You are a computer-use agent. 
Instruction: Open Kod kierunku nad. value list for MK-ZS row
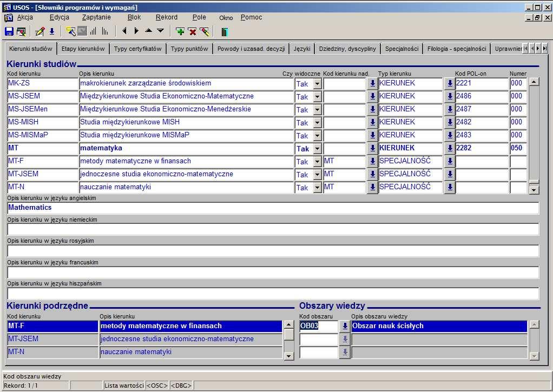tap(372, 84)
